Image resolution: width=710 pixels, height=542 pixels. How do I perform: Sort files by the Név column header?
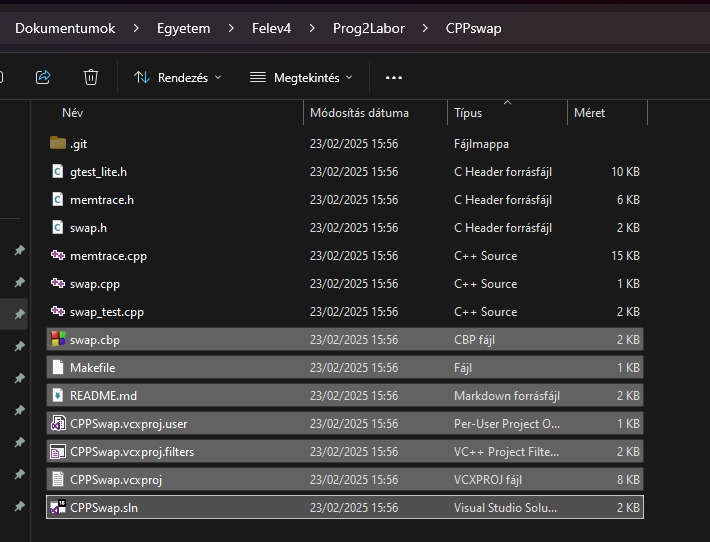click(x=73, y=113)
